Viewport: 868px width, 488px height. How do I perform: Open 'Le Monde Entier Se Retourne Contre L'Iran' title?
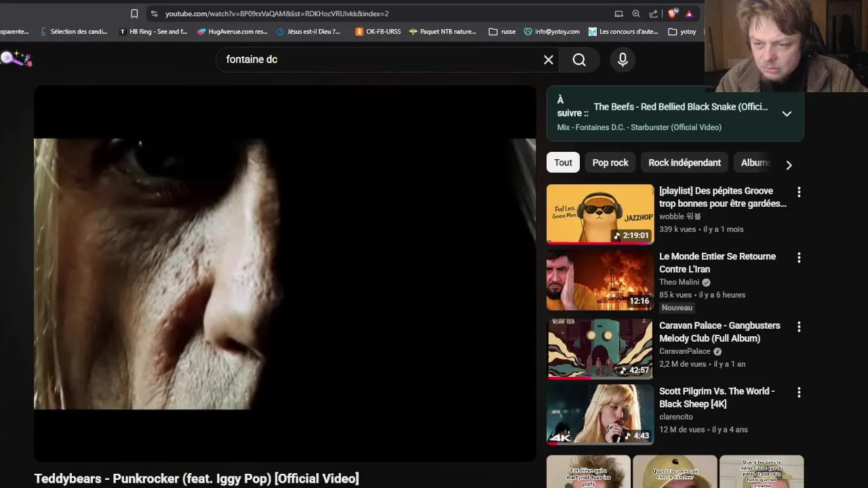coord(717,263)
